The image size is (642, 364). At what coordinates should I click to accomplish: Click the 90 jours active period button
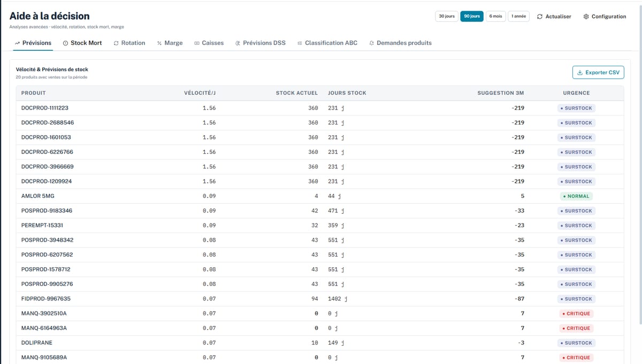point(472,16)
